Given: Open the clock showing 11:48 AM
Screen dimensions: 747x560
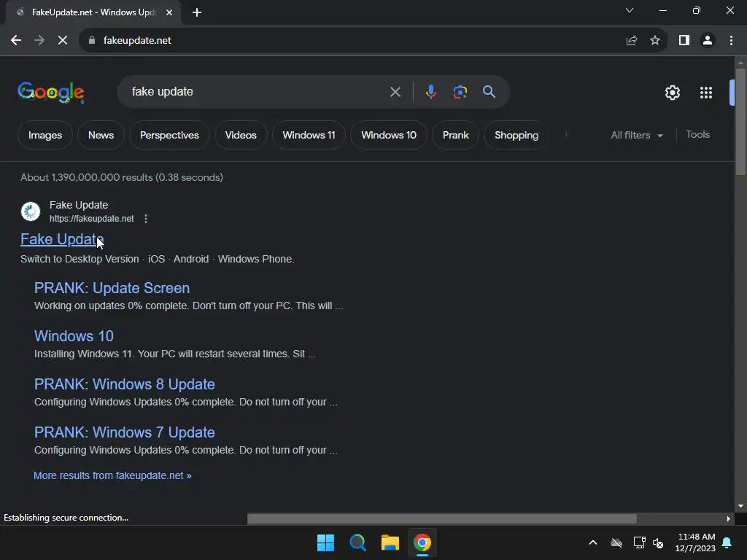Looking at the screenshot, I should pos(695,542).
